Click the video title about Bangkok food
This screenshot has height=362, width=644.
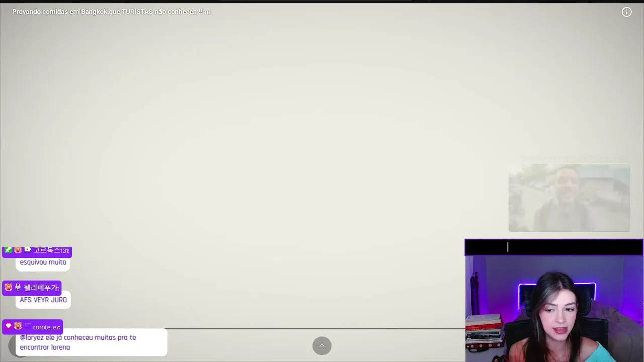click(111, 12)
